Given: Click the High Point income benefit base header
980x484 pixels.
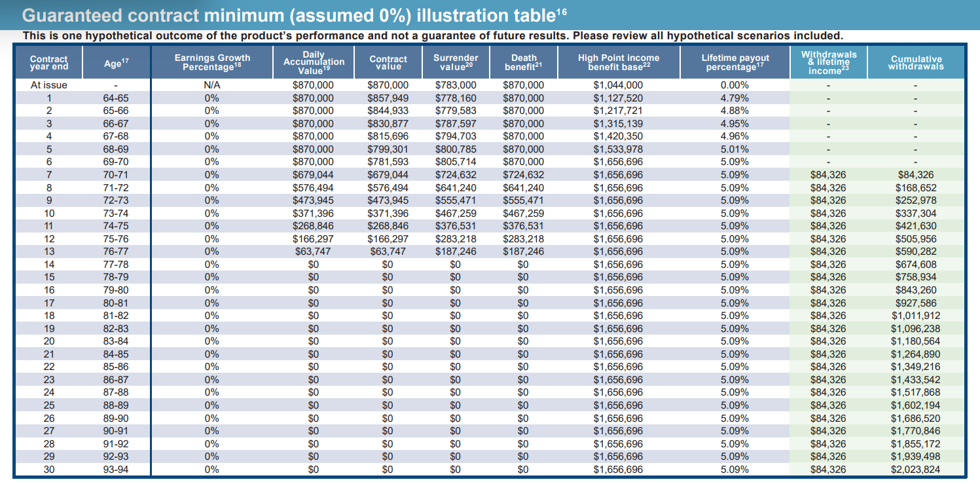Looking at the screenshot, I should click(618, 62).
